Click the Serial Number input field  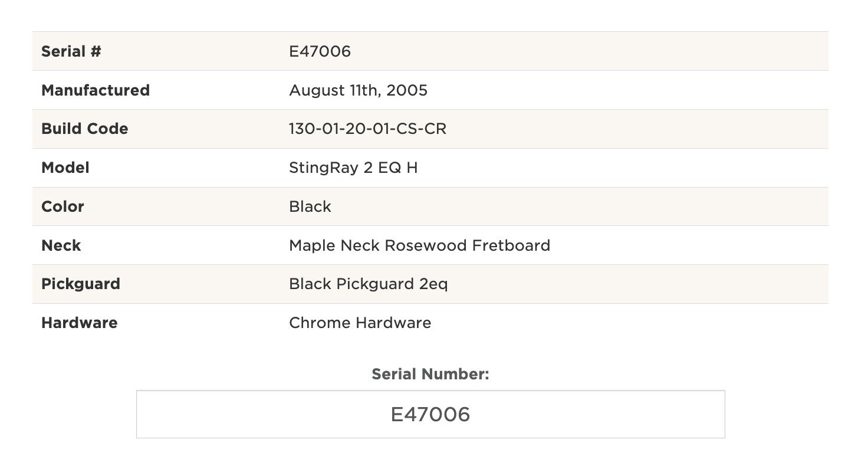[430, 414]
